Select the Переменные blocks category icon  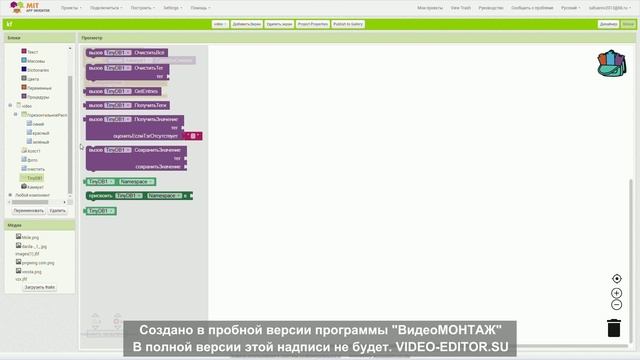tap(24, 87)
